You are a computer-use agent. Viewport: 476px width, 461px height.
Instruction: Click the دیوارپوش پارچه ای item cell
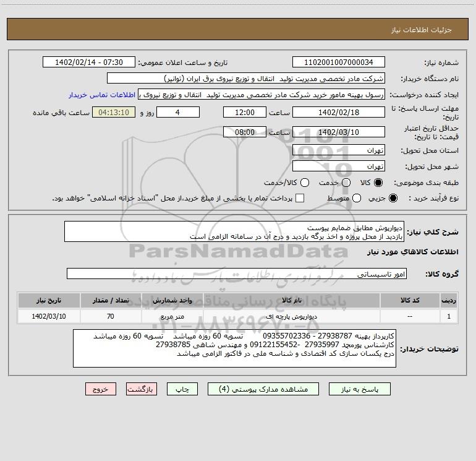291,316
